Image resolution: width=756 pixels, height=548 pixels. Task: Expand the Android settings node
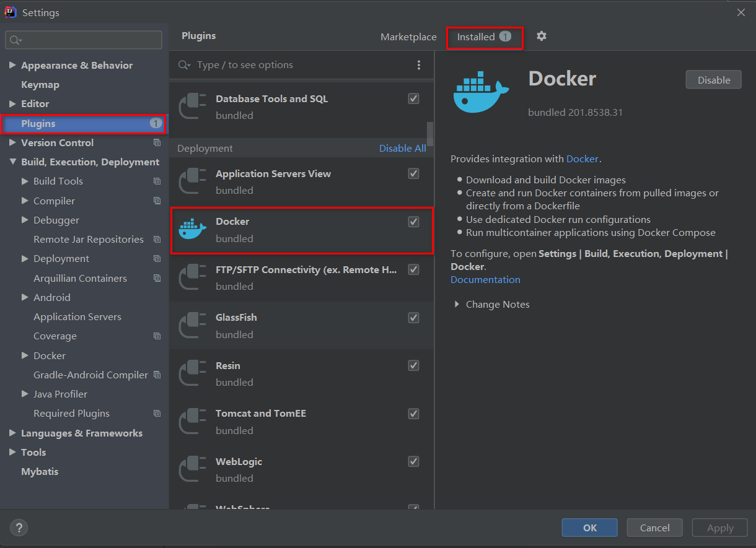[25, 297]
